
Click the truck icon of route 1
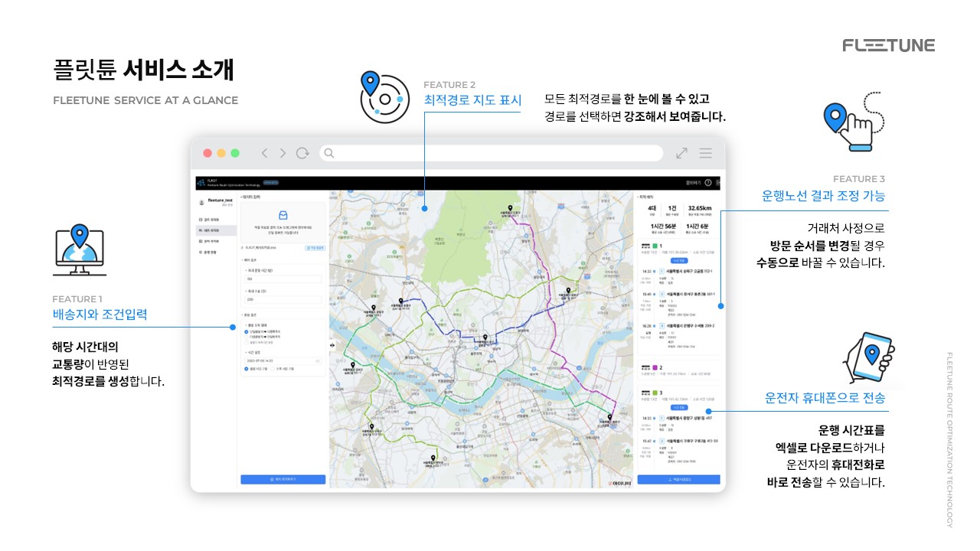644,245
